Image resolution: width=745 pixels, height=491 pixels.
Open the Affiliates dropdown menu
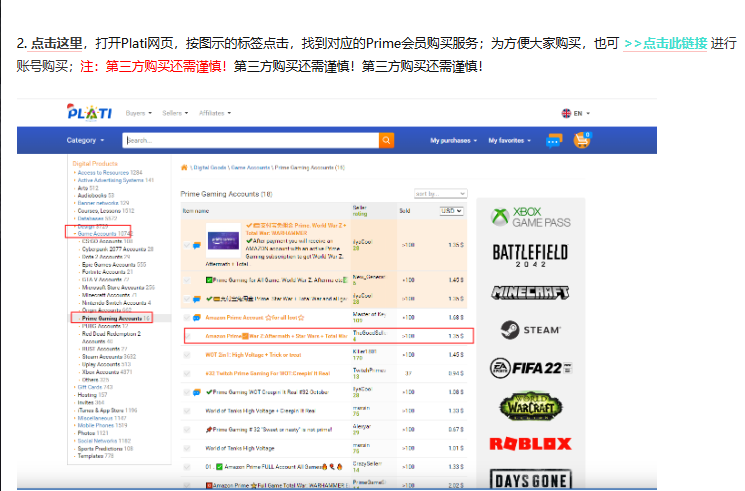215,113
